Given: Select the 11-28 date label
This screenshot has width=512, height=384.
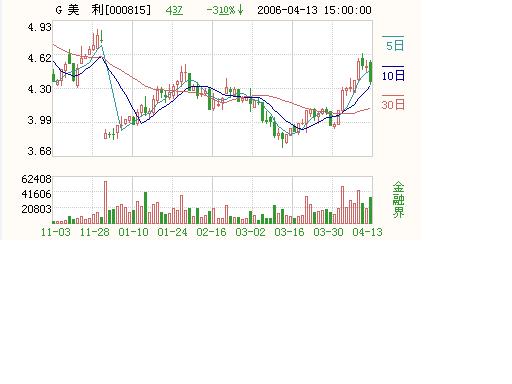Looking at the screenshot, I should coord(95,232).
